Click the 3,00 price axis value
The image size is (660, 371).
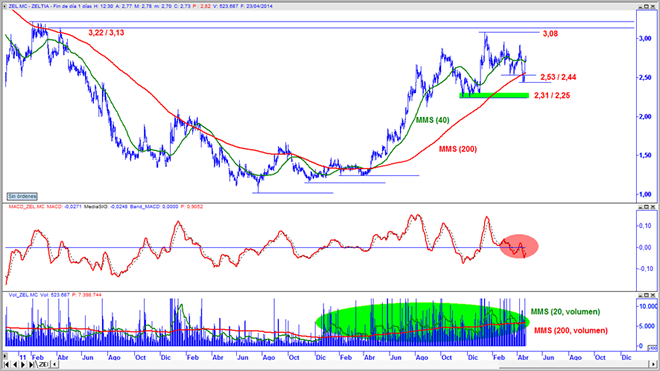[x=645, y=38]
